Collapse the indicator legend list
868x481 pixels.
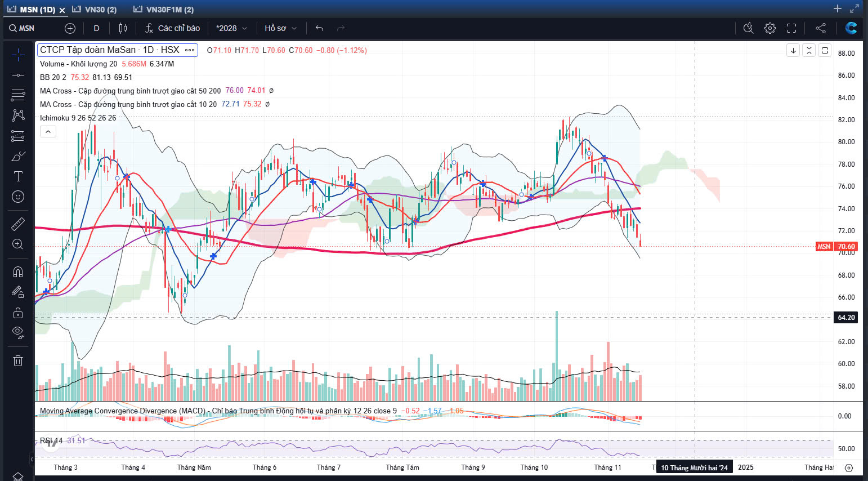pos(48,132)
